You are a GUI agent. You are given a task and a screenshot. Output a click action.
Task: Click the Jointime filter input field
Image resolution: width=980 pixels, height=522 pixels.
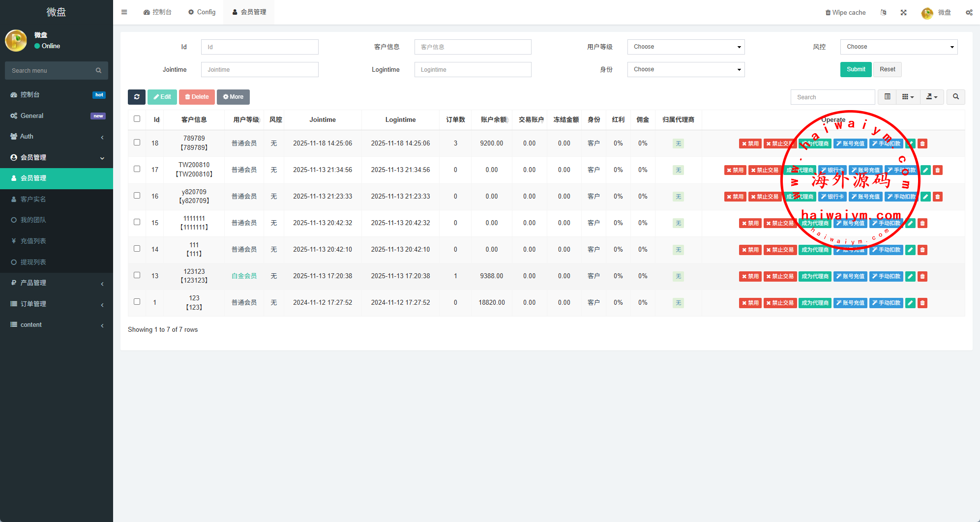[259, 70]
